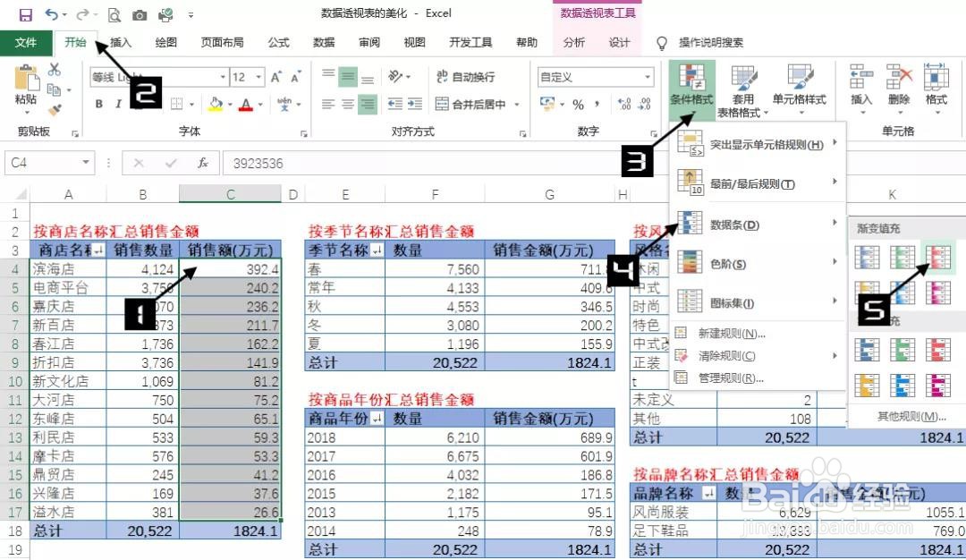This screenshot has width=966, height=560.
Task: Click the text orientation icon
Action: [x=395, y=76]
